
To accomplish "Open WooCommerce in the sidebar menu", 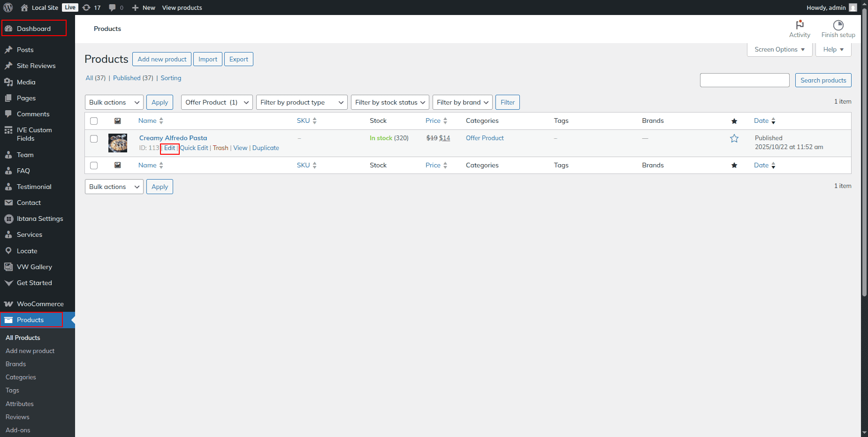I will pyautogui.click(x=40, y=304).
